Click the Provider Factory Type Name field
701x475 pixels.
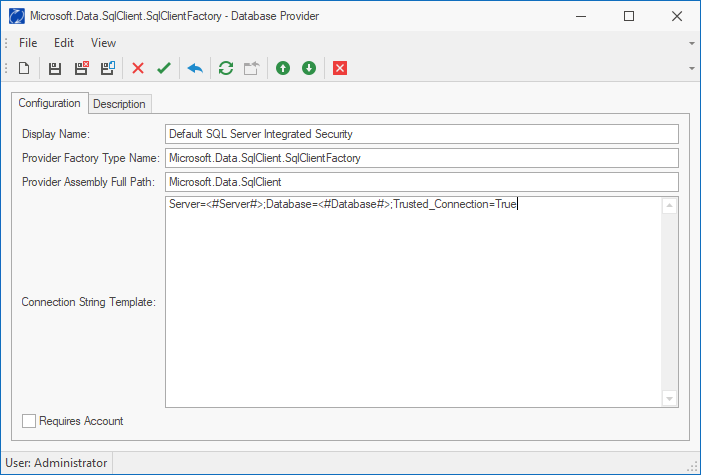422,158
